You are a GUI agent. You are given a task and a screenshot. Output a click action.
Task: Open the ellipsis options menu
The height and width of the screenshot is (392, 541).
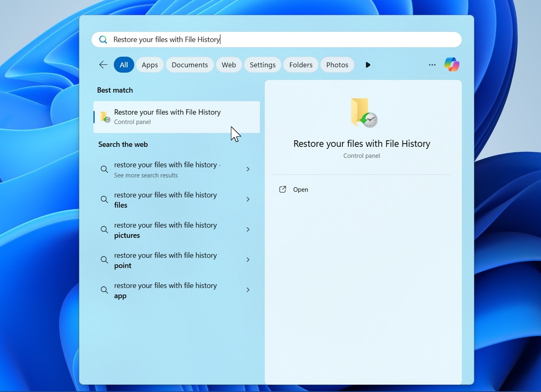432,64
